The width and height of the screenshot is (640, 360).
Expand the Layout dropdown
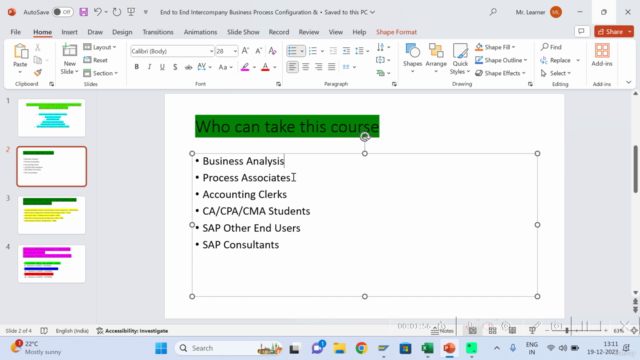tap(100, 47)
